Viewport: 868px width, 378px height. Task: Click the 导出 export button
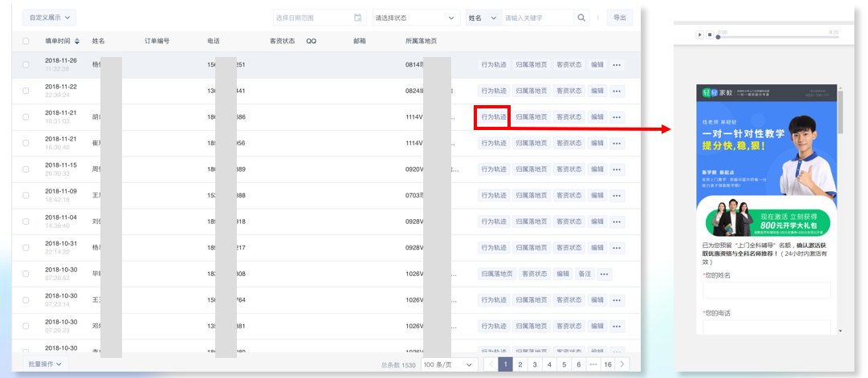point(619,18)
